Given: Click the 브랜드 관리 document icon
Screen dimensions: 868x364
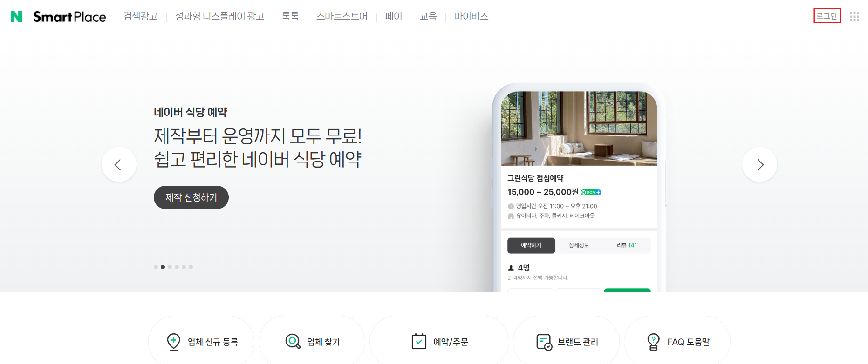Looking at the screenshot, I should (544, 342).
